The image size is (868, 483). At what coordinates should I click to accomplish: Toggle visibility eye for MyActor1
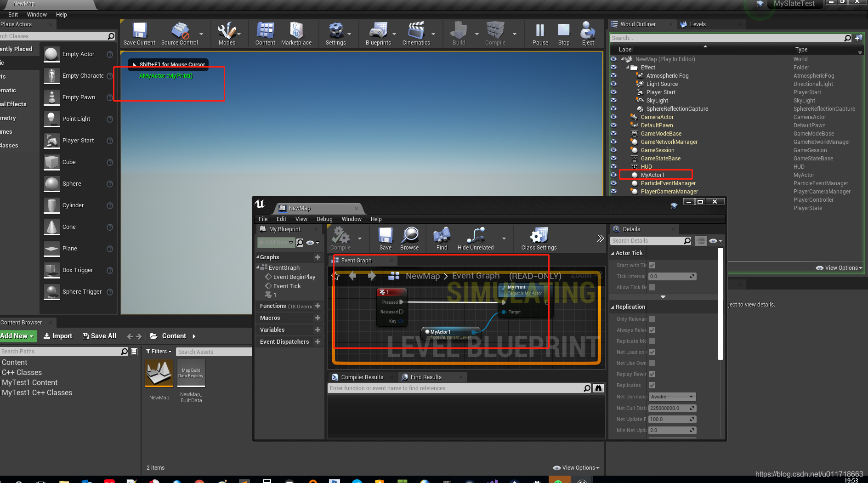pyautogui.click(x=613, y=175)
